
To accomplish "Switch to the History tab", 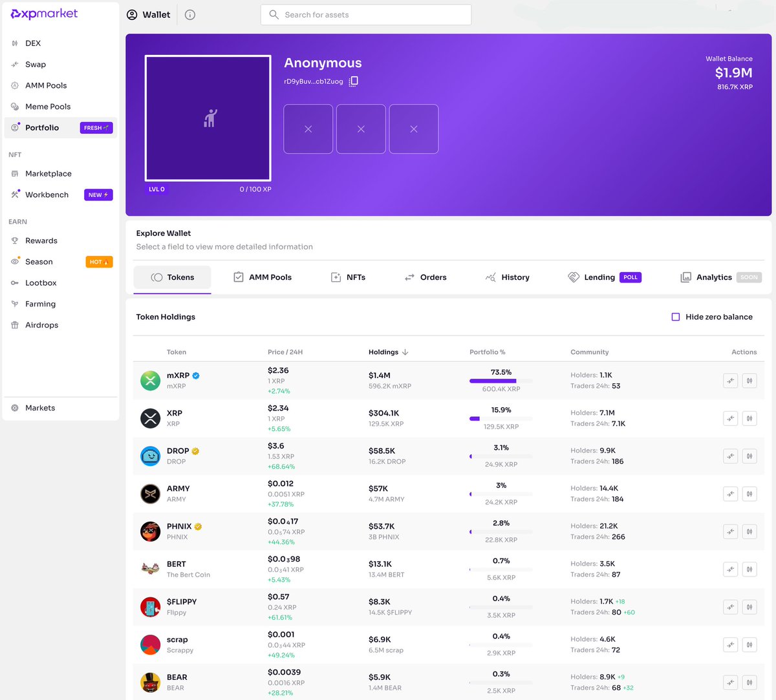I will click(508, 277).
